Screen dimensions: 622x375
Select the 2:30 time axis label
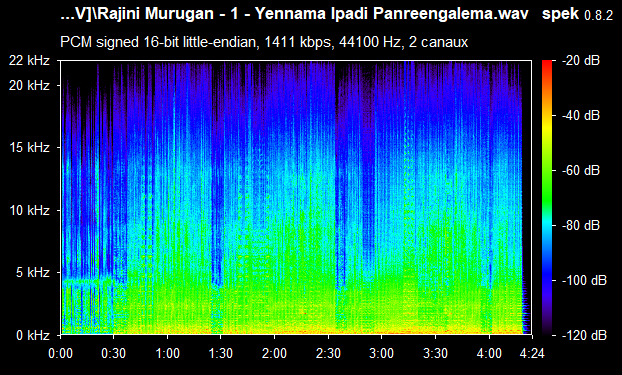pyautogui.click(x=328, y=353)
